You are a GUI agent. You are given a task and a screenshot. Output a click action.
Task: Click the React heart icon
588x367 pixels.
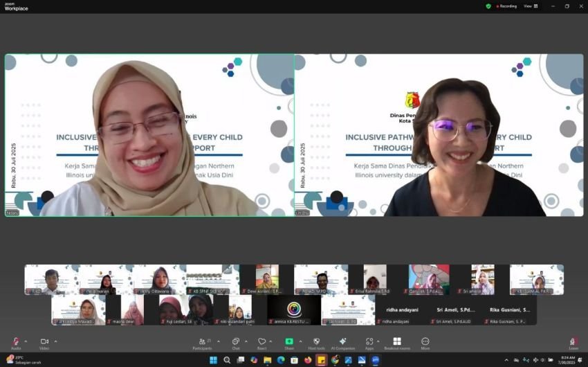pos(261,341)
